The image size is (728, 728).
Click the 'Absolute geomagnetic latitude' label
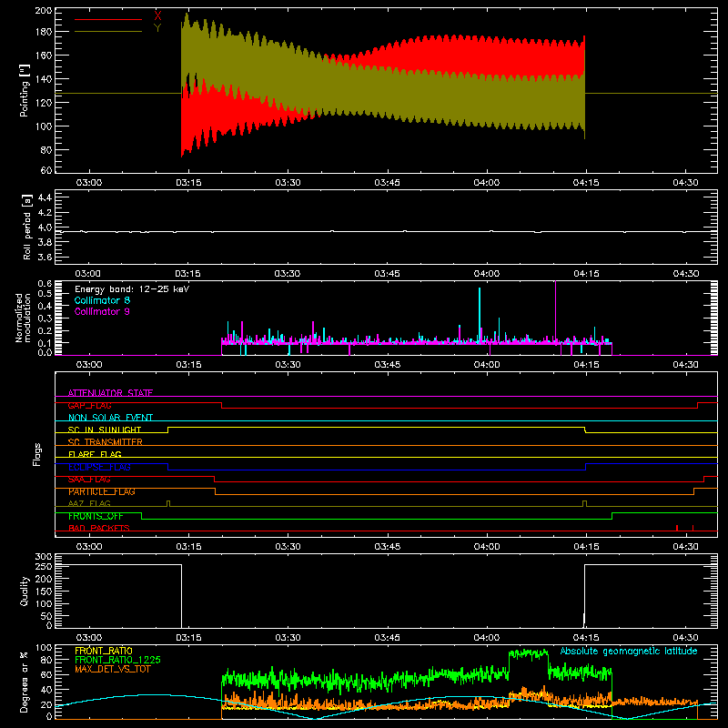[629, 652]
